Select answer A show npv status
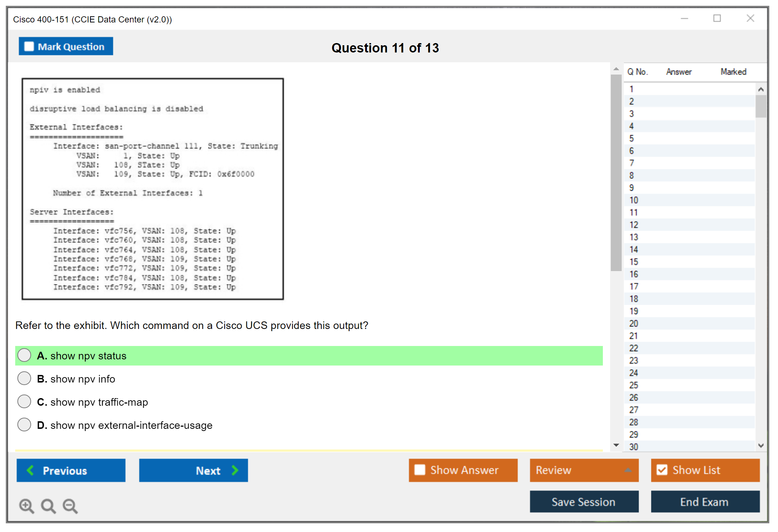This screenshot has width=778, height=532. (x=24, y=355)
